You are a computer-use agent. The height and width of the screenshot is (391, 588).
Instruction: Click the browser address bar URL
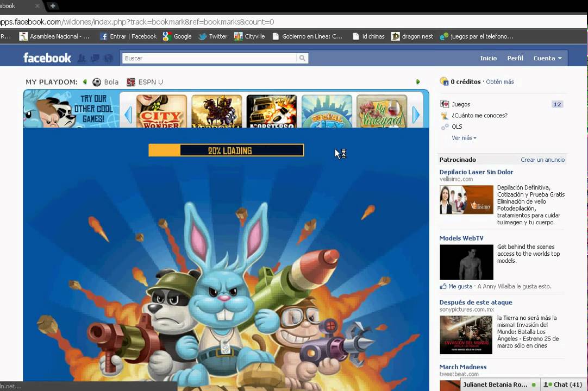click(x=137, y=22)
